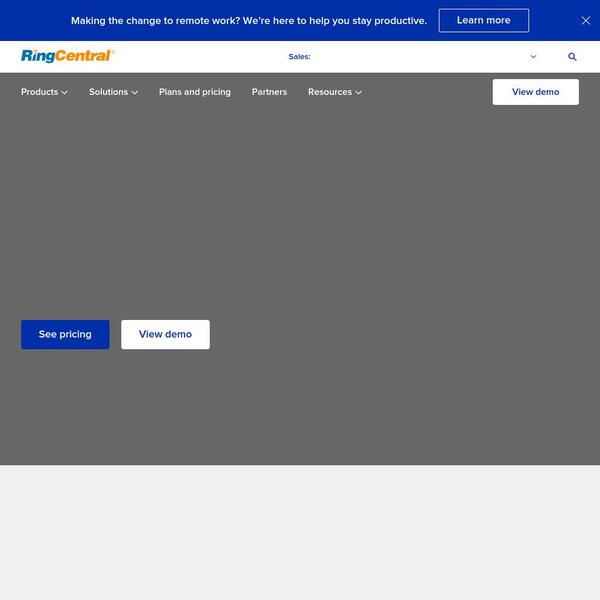Open the Products menu
This screenshot has height=600, width=600.
[x=44, y=92]
